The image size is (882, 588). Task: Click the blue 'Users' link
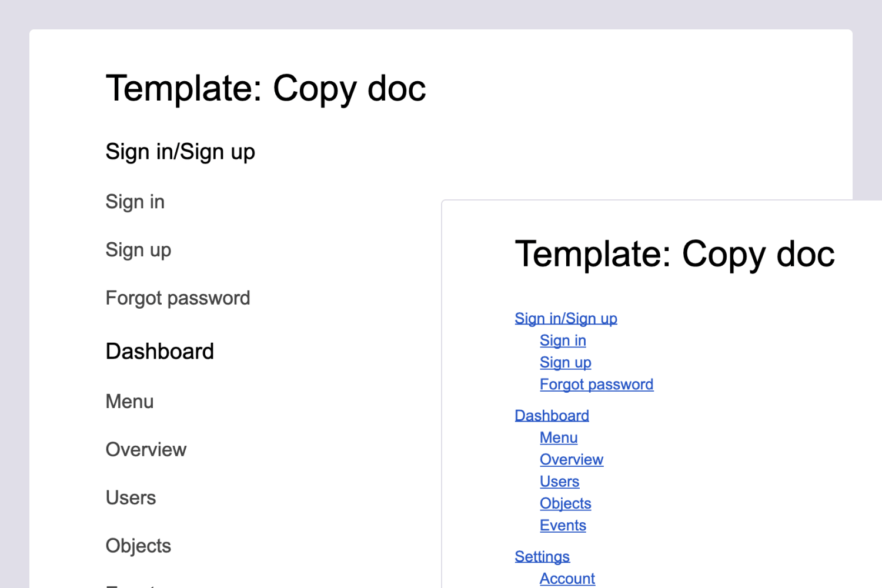[559, 482]
